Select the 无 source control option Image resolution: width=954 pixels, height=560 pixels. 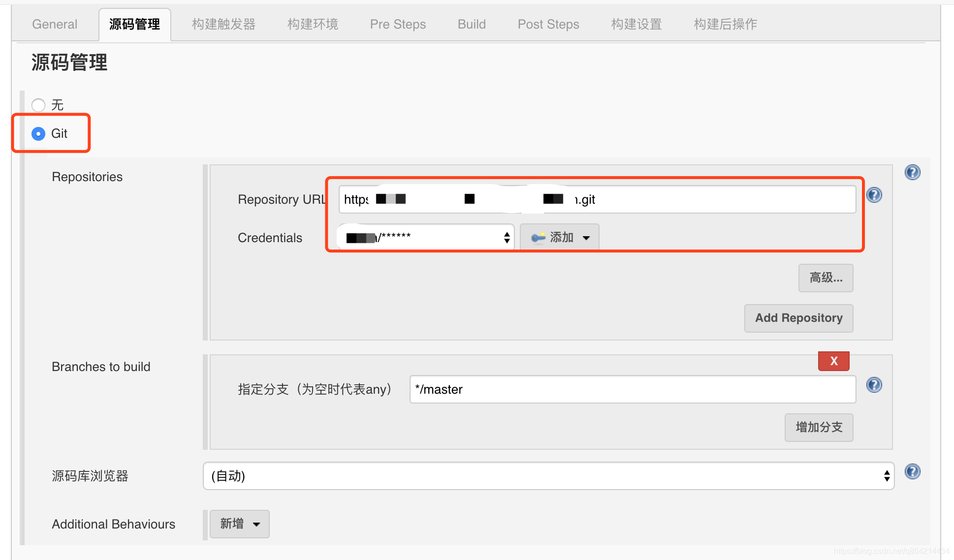(x=38, y=105)
